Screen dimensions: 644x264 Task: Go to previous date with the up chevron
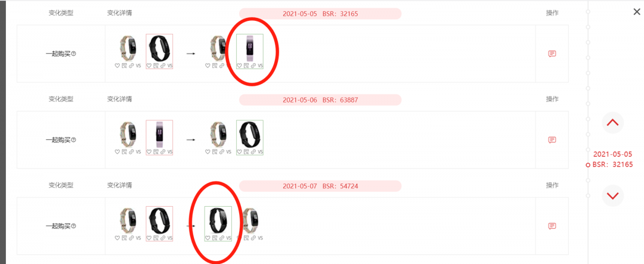(613, 122)
